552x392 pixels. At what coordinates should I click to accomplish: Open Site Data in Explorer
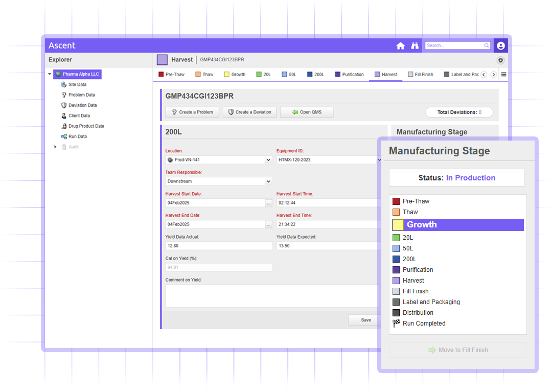click(77, 85)
